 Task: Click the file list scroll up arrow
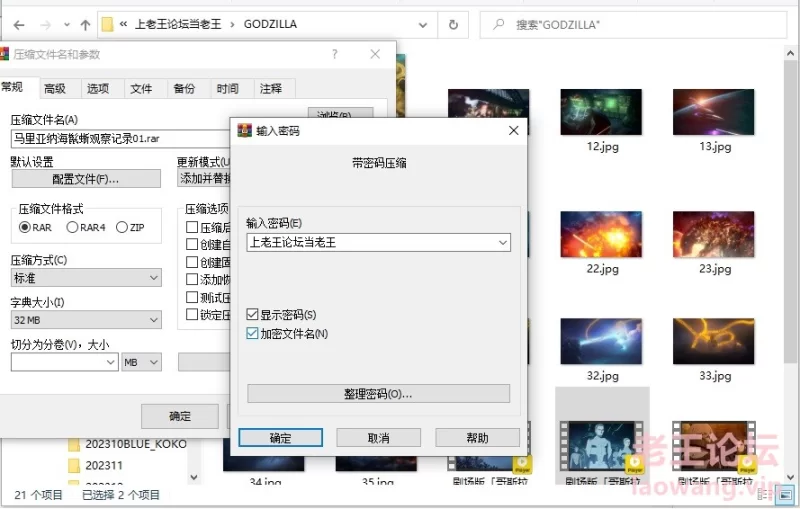[790, 53]
